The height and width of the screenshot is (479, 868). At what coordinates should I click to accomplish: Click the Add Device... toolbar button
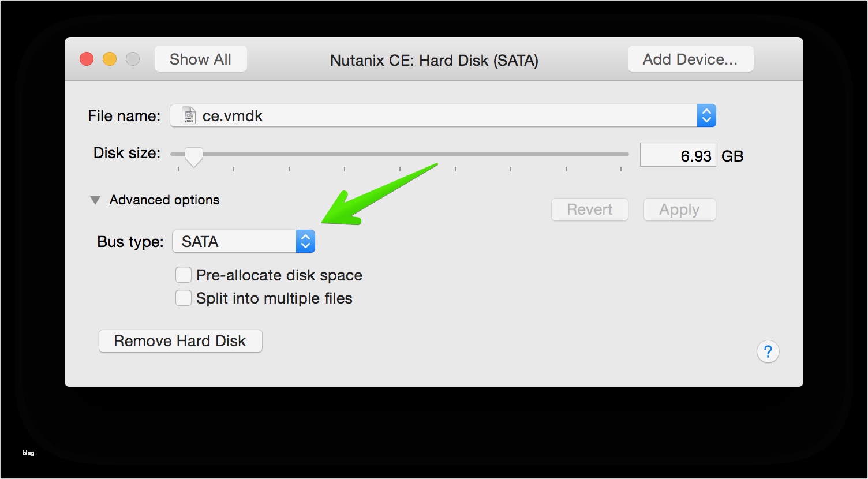690,59
